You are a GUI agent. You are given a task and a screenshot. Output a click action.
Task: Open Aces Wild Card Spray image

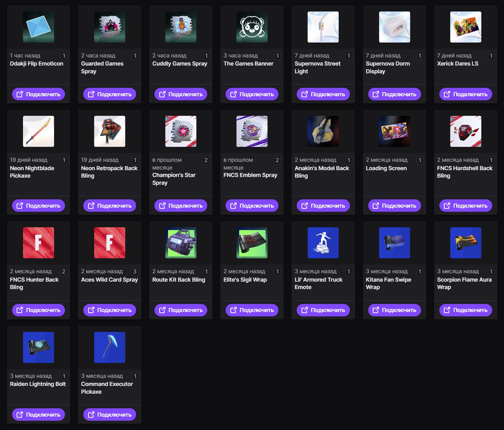pos(110,243)
